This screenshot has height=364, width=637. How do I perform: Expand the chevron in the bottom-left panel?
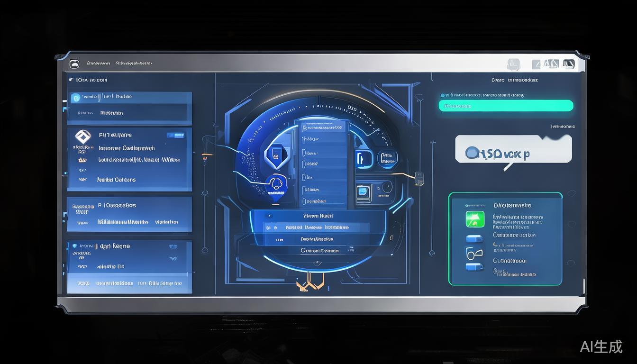173,258
